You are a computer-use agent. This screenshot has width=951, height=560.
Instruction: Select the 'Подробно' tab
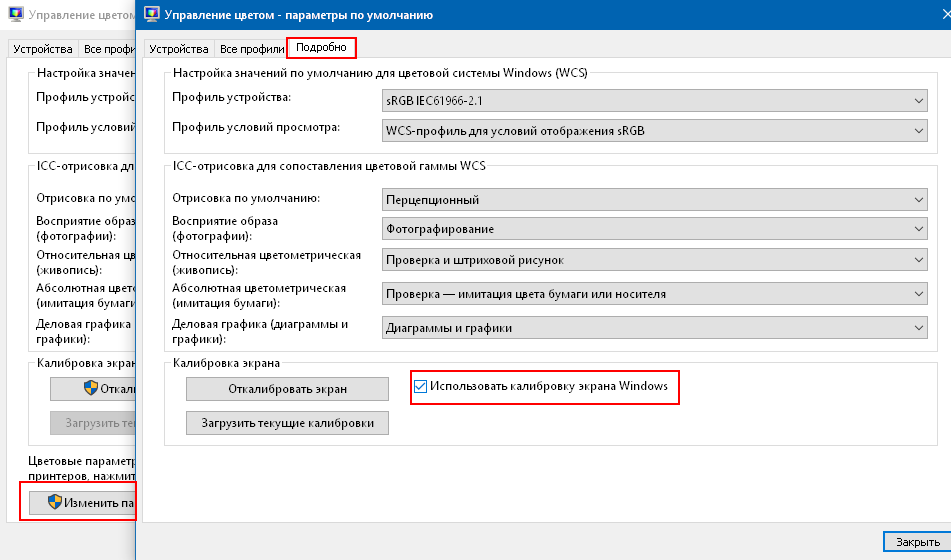[321, 48]
